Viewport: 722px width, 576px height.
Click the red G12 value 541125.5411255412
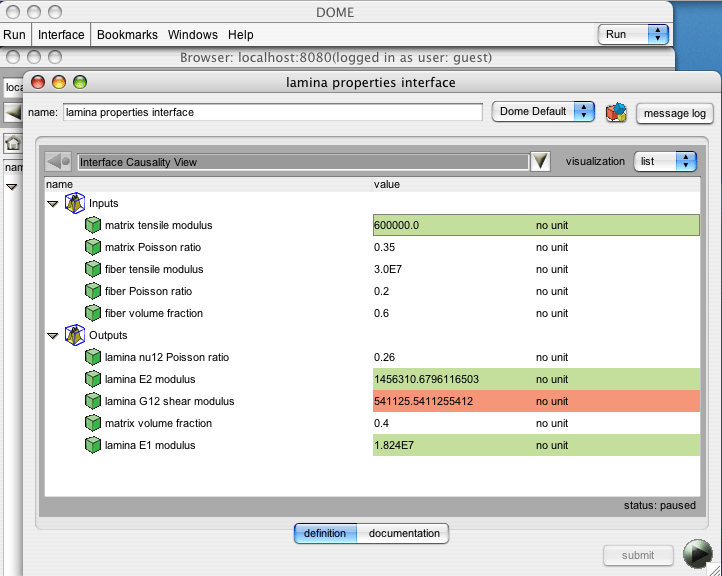coord(423,401)
